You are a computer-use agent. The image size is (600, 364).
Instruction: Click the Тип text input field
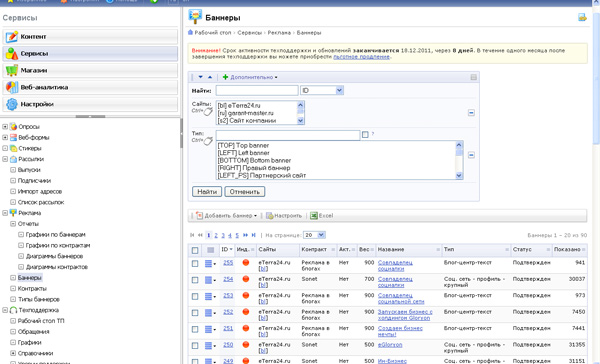[288, 135]
